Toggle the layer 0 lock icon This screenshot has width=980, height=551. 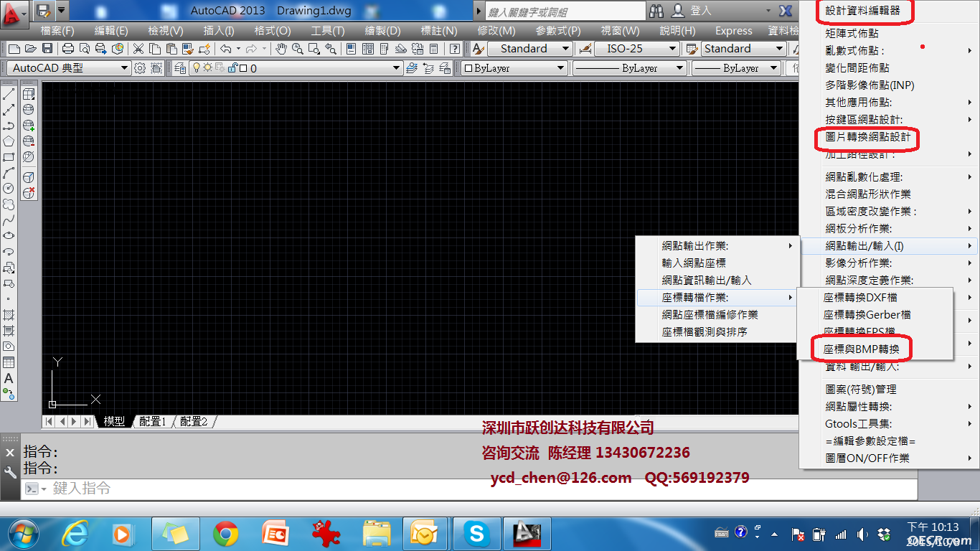click(x=232, y=68)
